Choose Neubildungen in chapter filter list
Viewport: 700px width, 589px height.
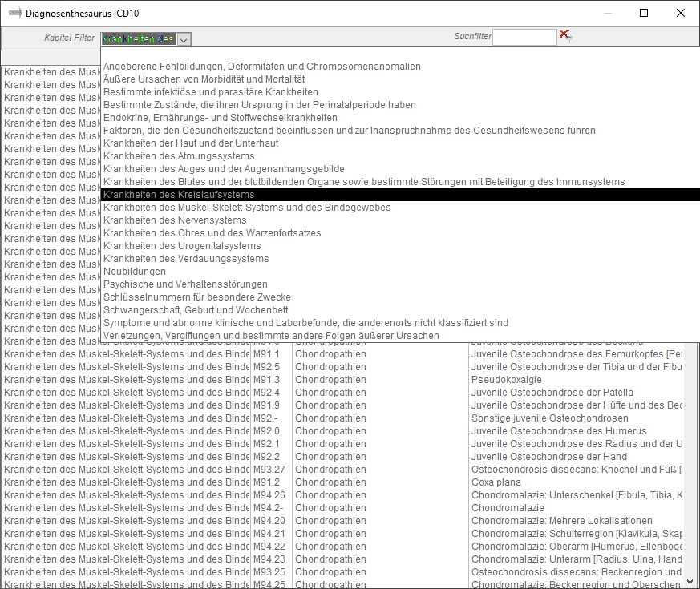coord(135,272)
